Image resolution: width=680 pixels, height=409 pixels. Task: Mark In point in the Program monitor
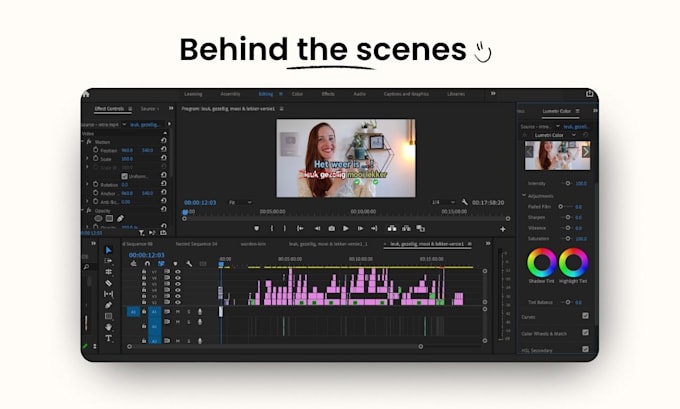point(272,228)
